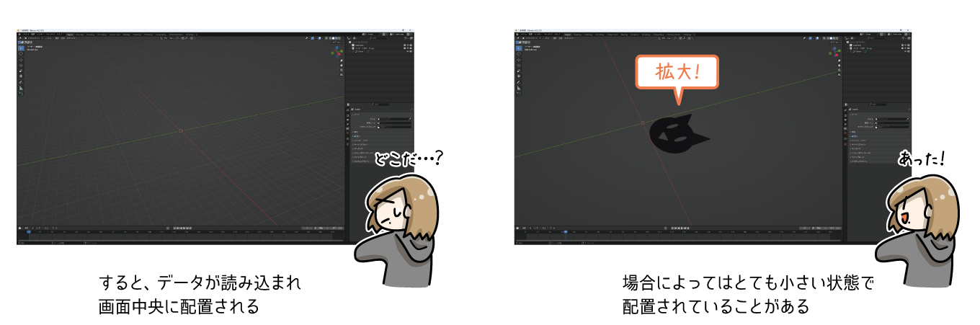The width and height of the screenshot is (980, 325).
Task: Open the Layout workspace tab in right screenshot
Action: pyautogui.click(x=567, y=35)
